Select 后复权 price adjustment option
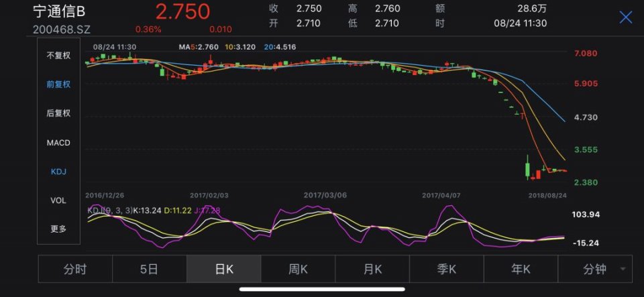This screenshot has height=297, width=644. [x=58, y=113]
